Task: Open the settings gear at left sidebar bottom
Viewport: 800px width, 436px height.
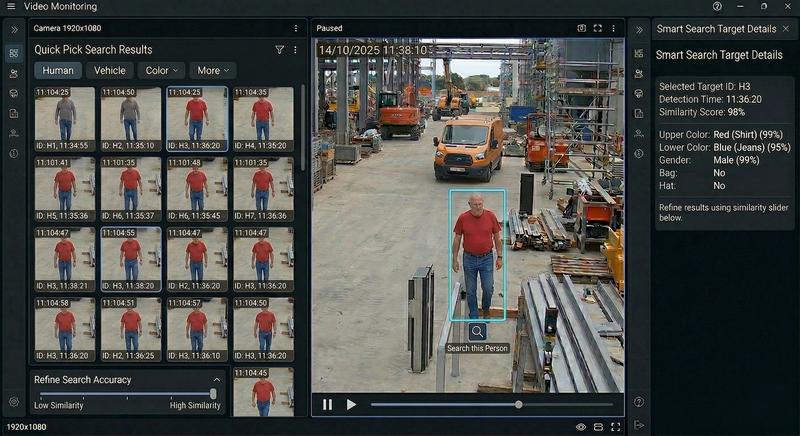Action: [14, 402]
